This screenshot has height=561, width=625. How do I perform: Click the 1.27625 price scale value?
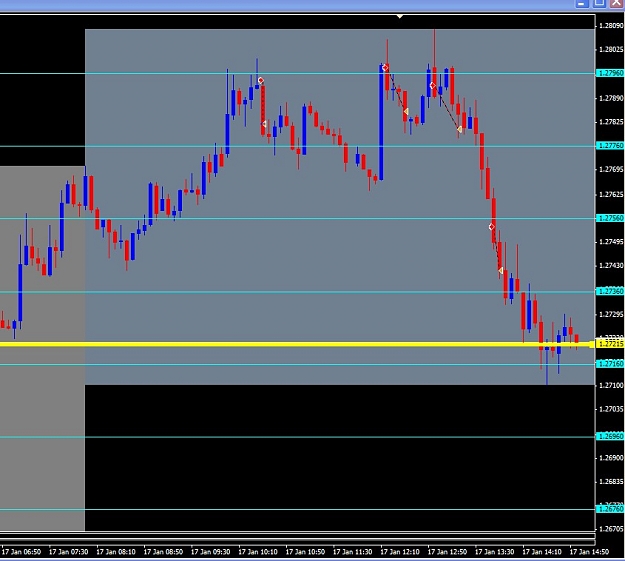click(611, 195)
